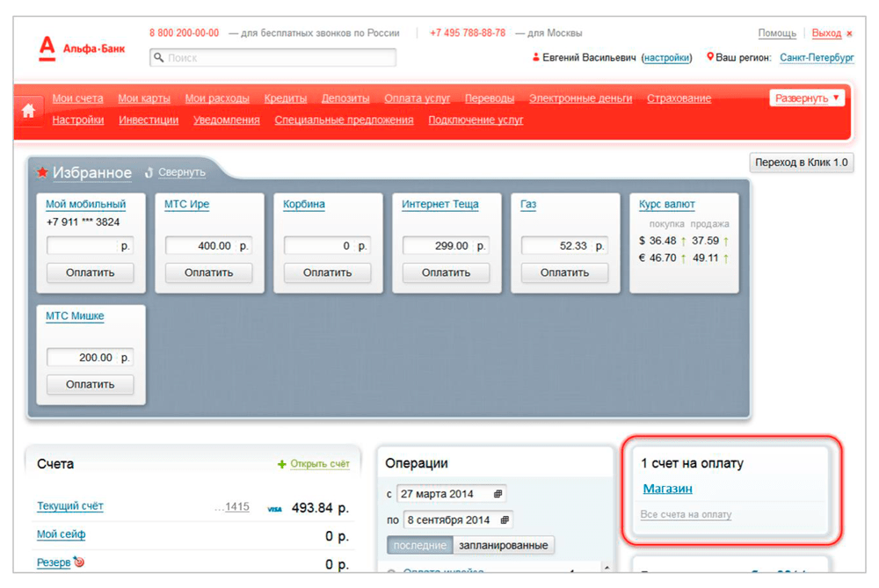The width and height of the screenshot is (879, 588).
Task: Go to Кредиты section
Action: [286, 98]
